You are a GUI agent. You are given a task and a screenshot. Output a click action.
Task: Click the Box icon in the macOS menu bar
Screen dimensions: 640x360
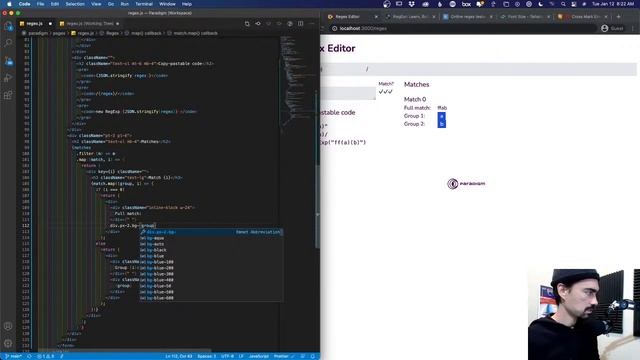point(466,4)
